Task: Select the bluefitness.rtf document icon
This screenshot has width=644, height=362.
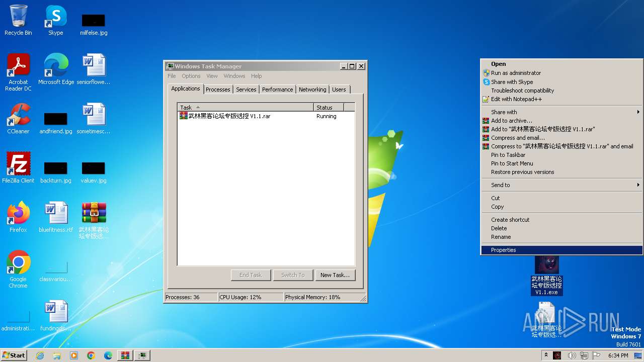Action: 56,217
